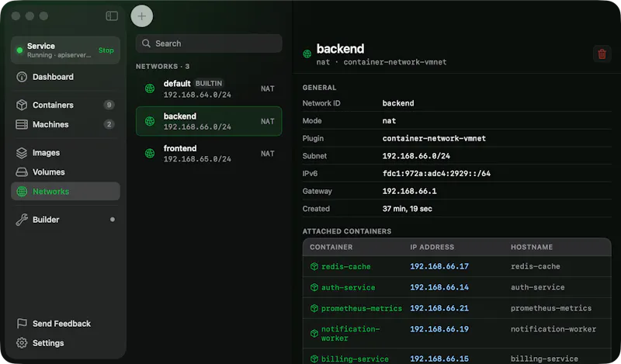Delete the backend network via trash icon
Image resolution: width=621 pixels, height=364 pixels.
click(x=602, y=54)
